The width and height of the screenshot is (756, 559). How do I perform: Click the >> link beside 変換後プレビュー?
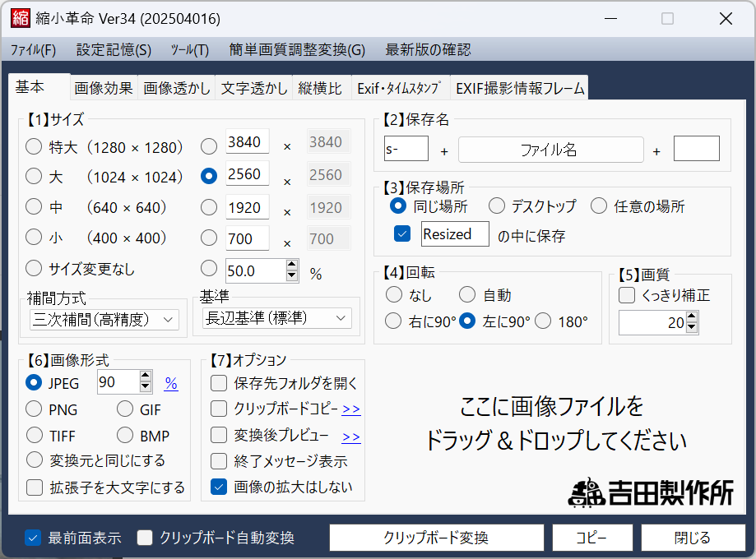click(351, 436)
